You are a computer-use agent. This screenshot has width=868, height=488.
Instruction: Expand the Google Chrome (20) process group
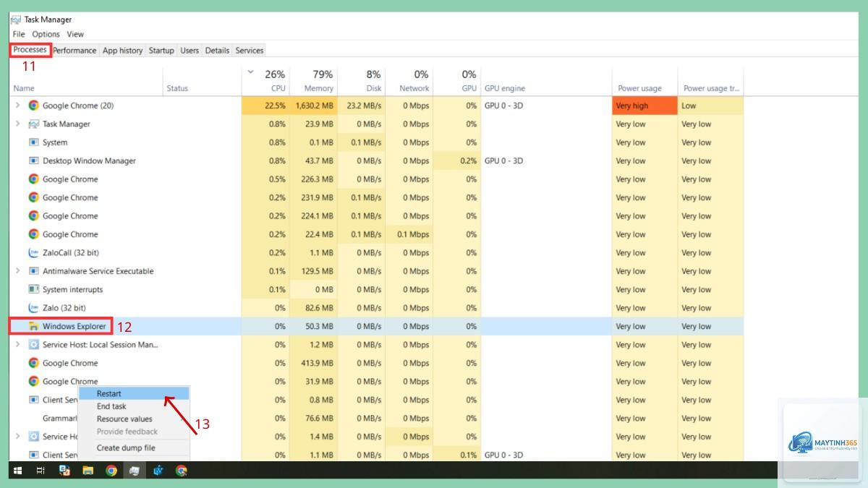[17, 106]
